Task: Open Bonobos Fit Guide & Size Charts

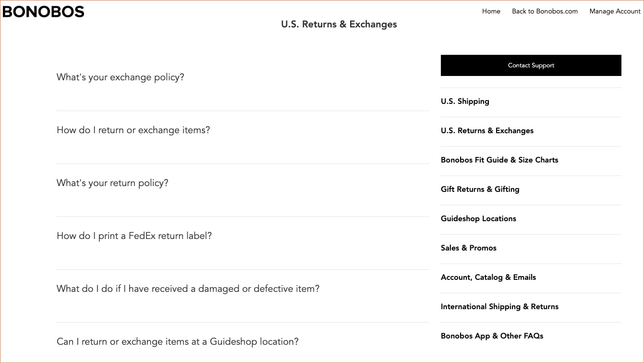Action: coord(499,160)
